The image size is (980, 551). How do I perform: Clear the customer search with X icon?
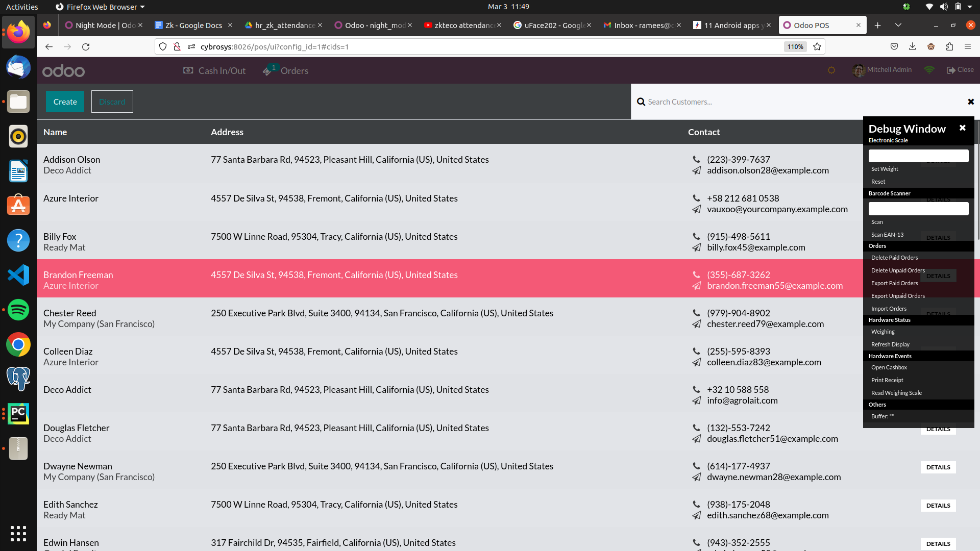point(970,102)
